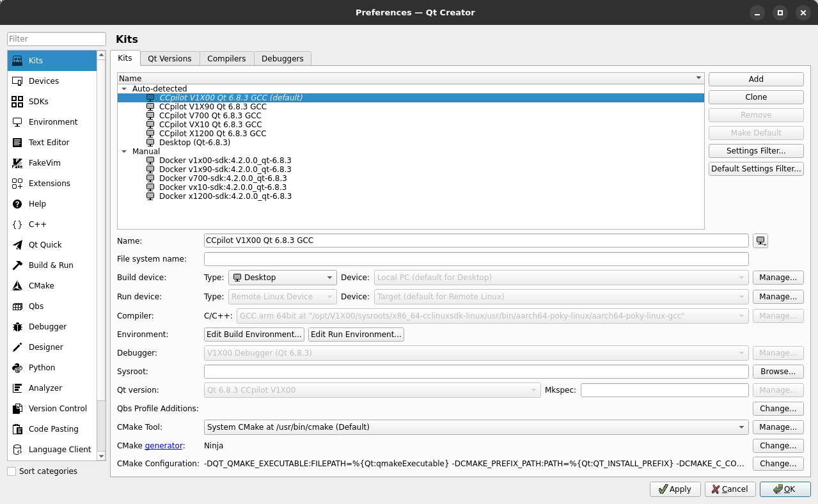This screenshot has height=504, width=818.
Task: Select the SDKs category icon
Action: 17,102
